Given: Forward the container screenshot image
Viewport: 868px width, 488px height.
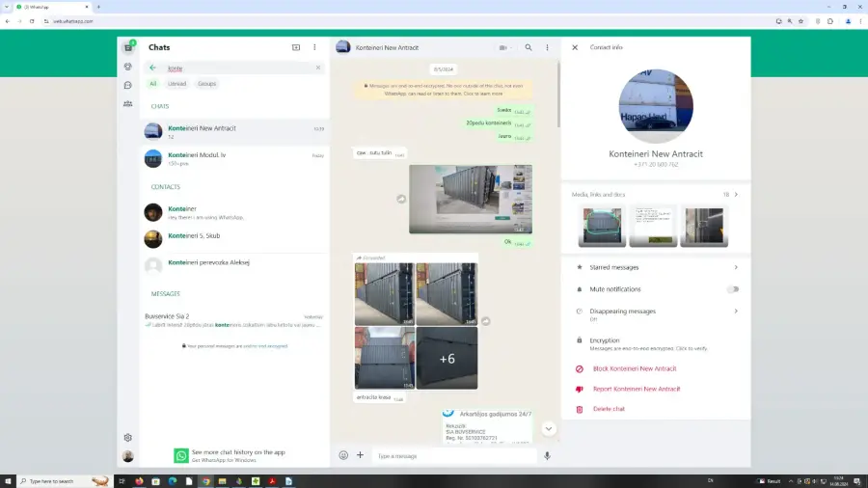Looking at the screenshot, I should 401,200.
